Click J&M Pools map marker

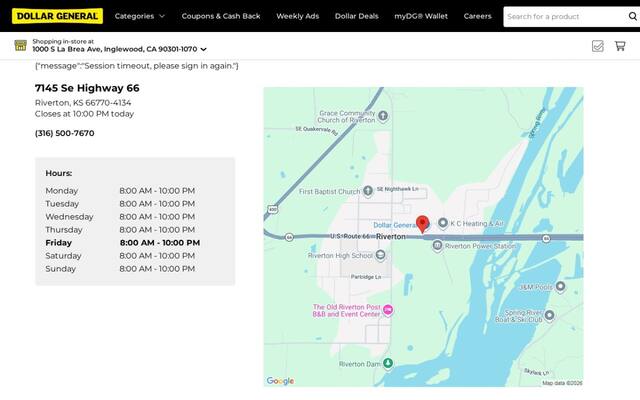pos(560,287)
